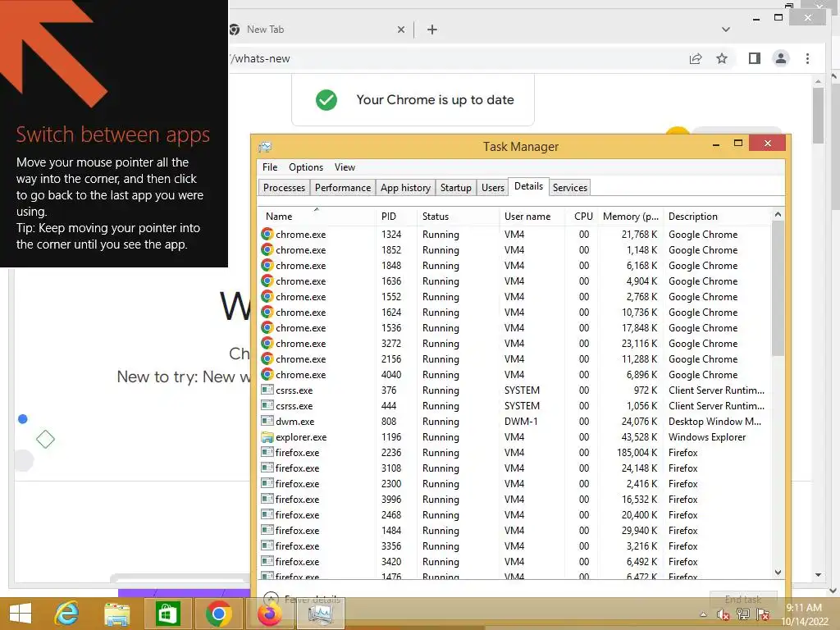This screenshot has width=840, height=630.
Task: Sort by the Description column header
Action: tap(718, 217)
